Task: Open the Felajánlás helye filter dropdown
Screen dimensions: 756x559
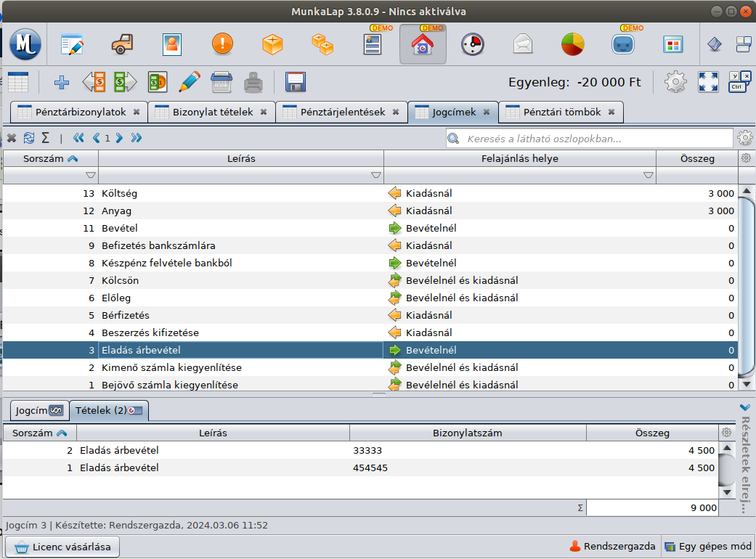Action: point(648,175)
